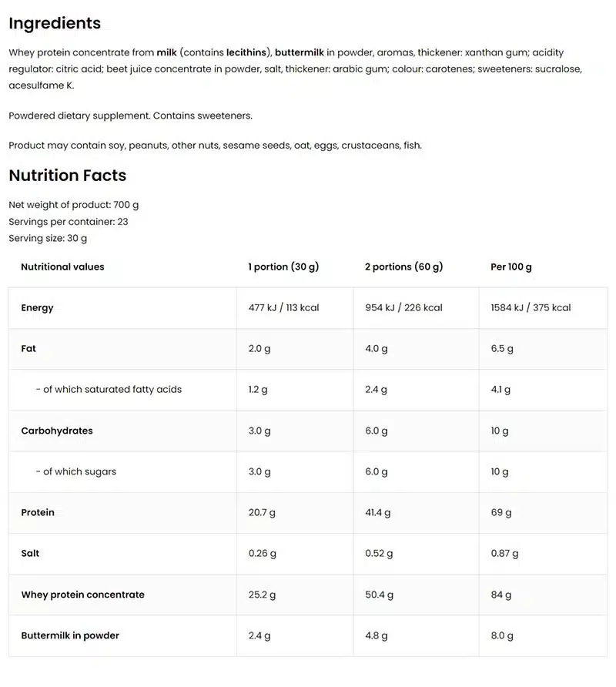Click the bold word buttermilk in ingredients
This screenshot has height=687, width=616.
point(299,52)
